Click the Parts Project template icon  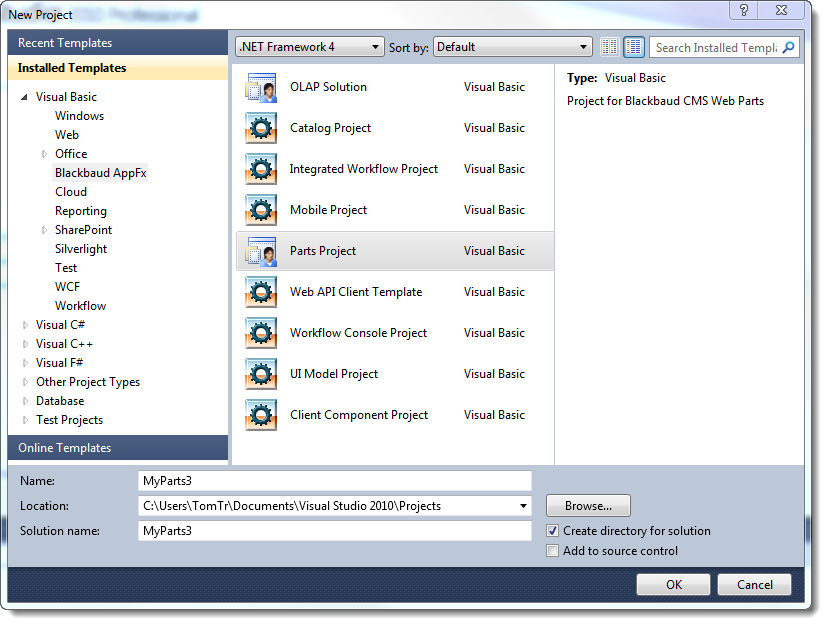point(261,251)
